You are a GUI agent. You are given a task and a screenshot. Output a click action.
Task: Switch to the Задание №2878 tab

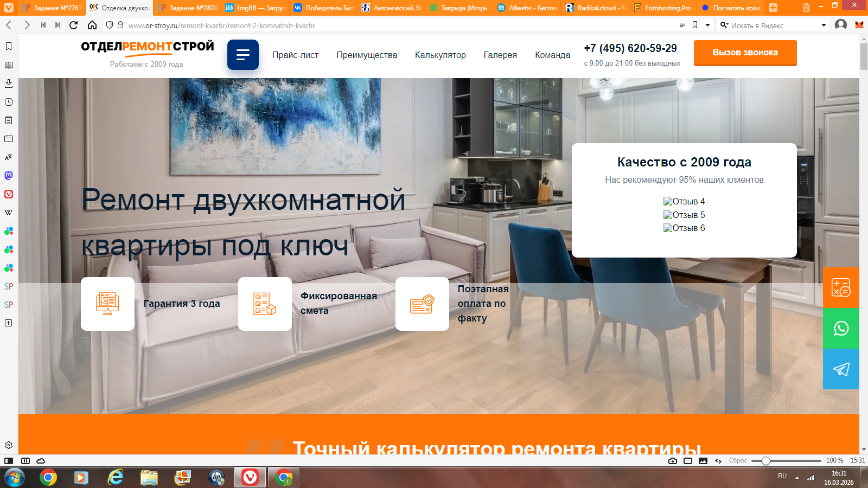point(187,8)
